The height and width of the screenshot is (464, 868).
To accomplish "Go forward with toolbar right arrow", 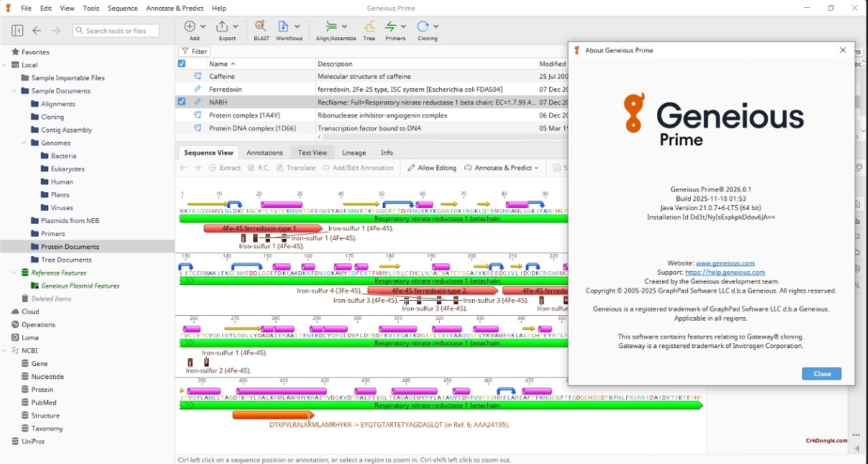I will click(56, 31).
